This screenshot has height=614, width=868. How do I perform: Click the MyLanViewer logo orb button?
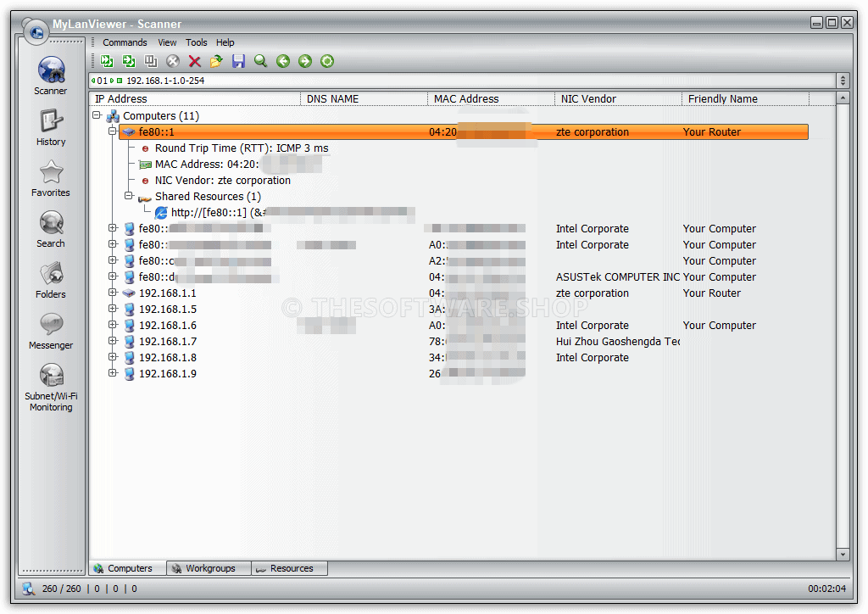tap(36, 32)
